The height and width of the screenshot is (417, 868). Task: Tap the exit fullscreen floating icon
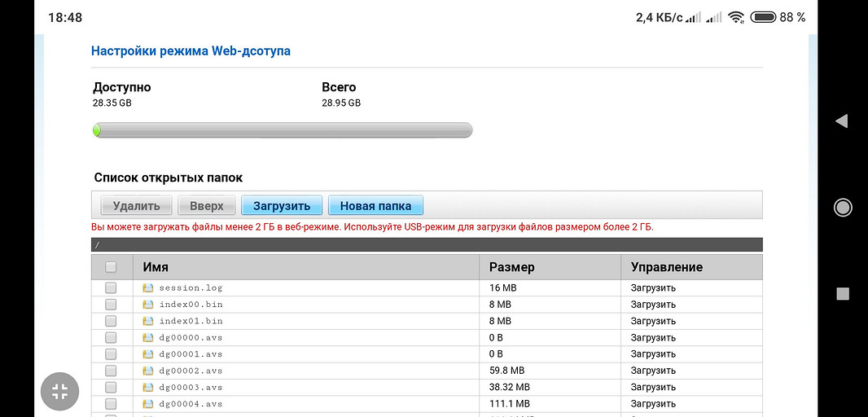[60, 392]
